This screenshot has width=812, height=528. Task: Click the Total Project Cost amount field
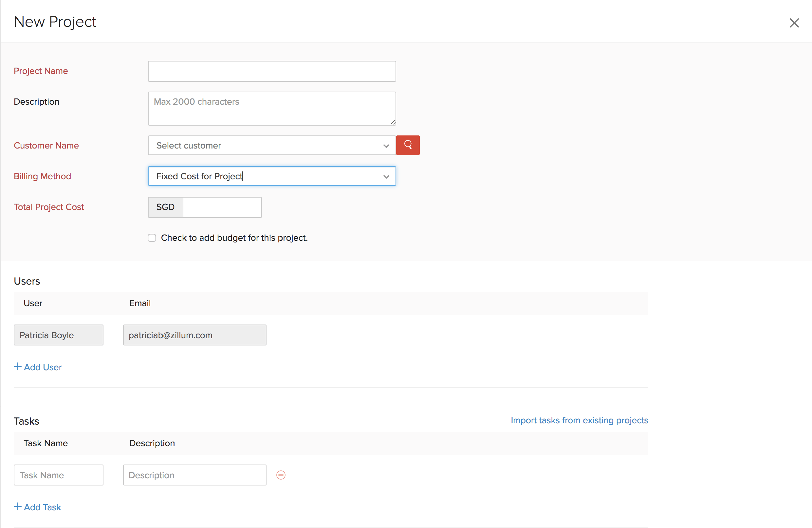point(222,207)
